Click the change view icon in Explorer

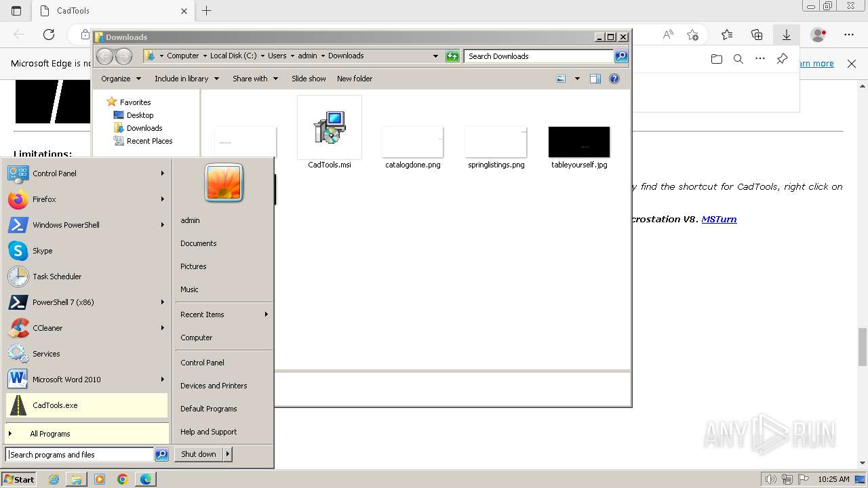(x=561, y=79)
